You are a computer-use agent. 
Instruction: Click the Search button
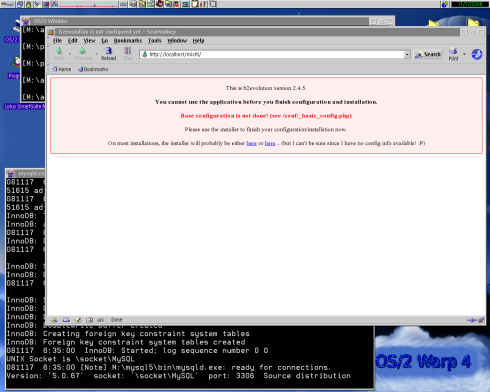pyautogui.click(x=428, y=54)
